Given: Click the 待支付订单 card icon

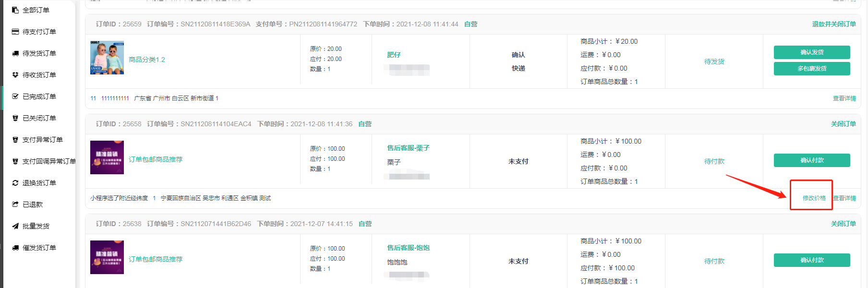Looking at the screenshot, I should [x=15, y=32].
